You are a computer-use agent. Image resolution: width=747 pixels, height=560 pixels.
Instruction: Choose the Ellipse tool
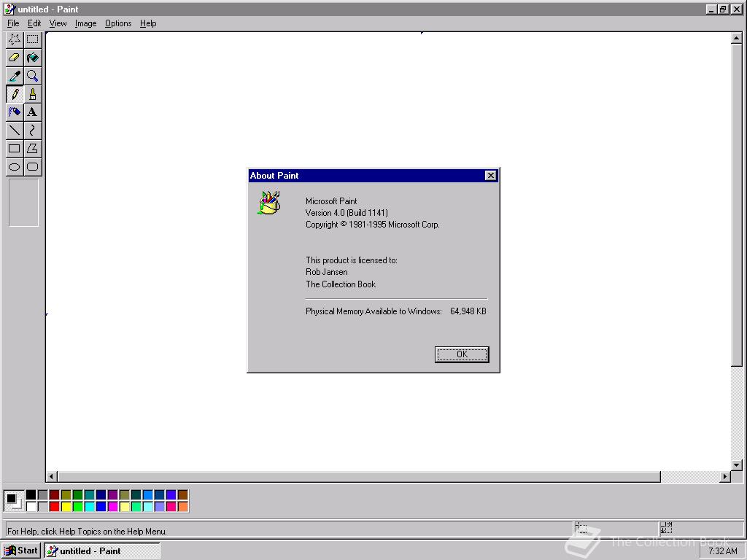(x=15, y=167)
